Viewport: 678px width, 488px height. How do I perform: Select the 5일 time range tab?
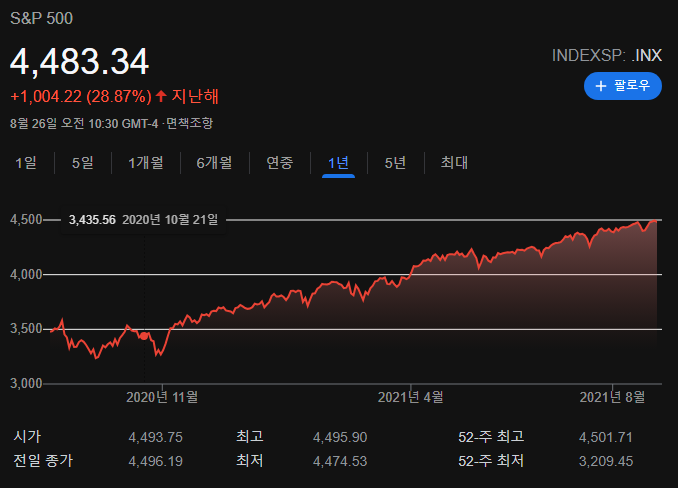83,163
